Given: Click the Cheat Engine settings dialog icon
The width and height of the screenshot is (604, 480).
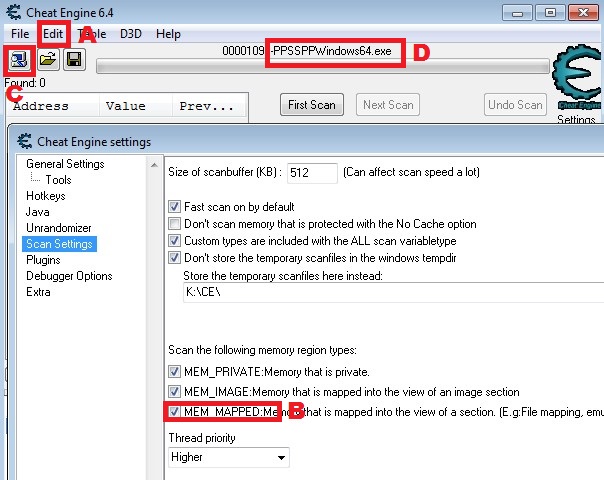Looking at the screenshot, I should click(x=27, y=141).
